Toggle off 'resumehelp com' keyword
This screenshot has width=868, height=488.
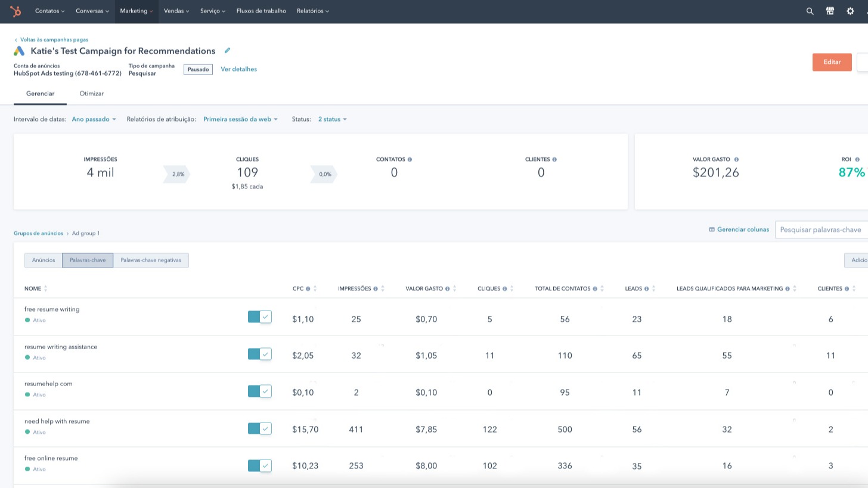click(260, 391)
